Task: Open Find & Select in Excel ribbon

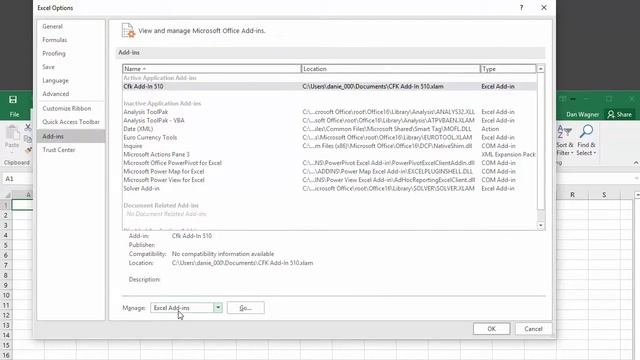Action: 587,140
